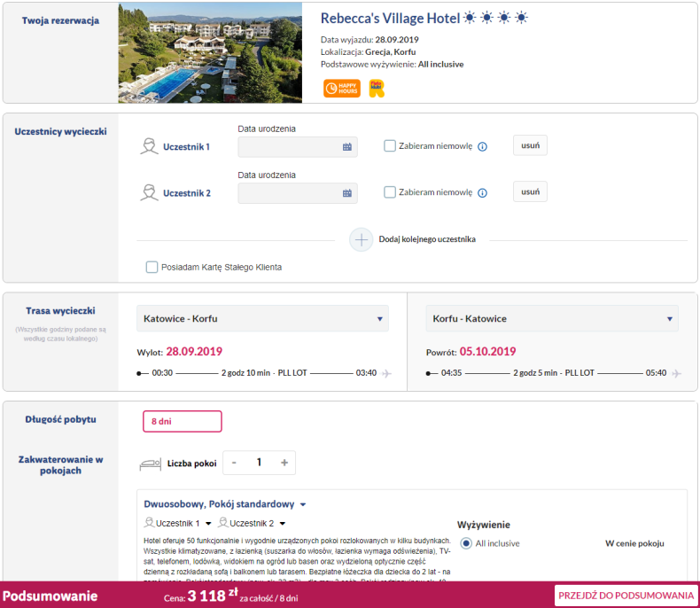The width and height of the screenshot is (700, 608).
Task: Click info icon next to Uczestnik 1 infant option
Action: click(482, 146)
